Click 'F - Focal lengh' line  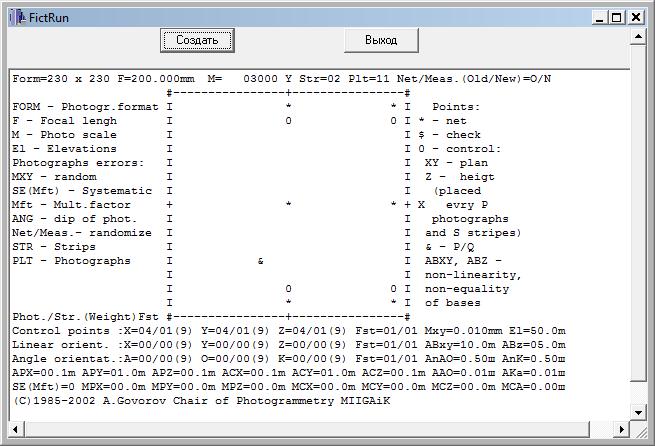pyautogui.click(x=65, y=121)
